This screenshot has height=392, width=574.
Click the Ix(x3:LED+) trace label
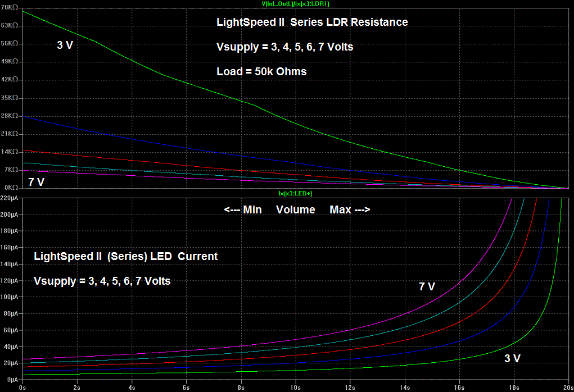pos(295,193)
